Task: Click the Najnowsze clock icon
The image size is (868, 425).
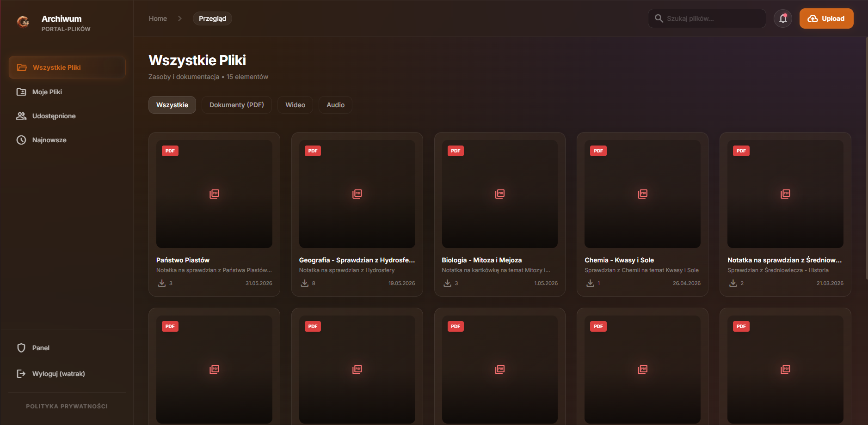Action: click(21, 140)
